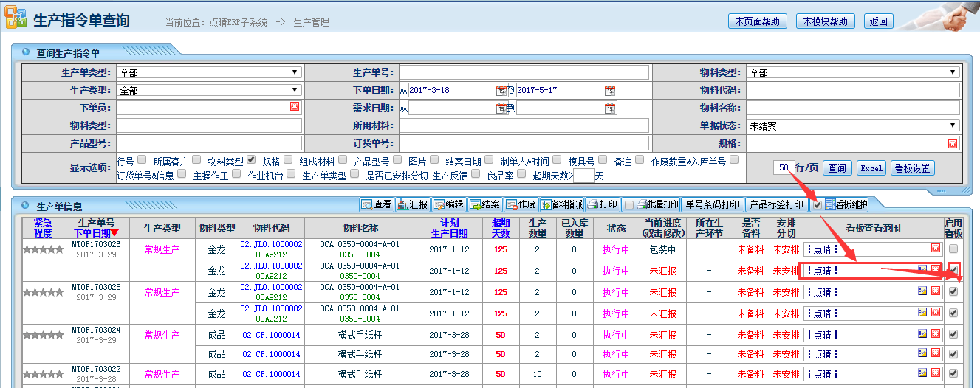Viewport: 980px width, 388px height.
Task: Click the 查询 search button
Action: coord(837,168)
